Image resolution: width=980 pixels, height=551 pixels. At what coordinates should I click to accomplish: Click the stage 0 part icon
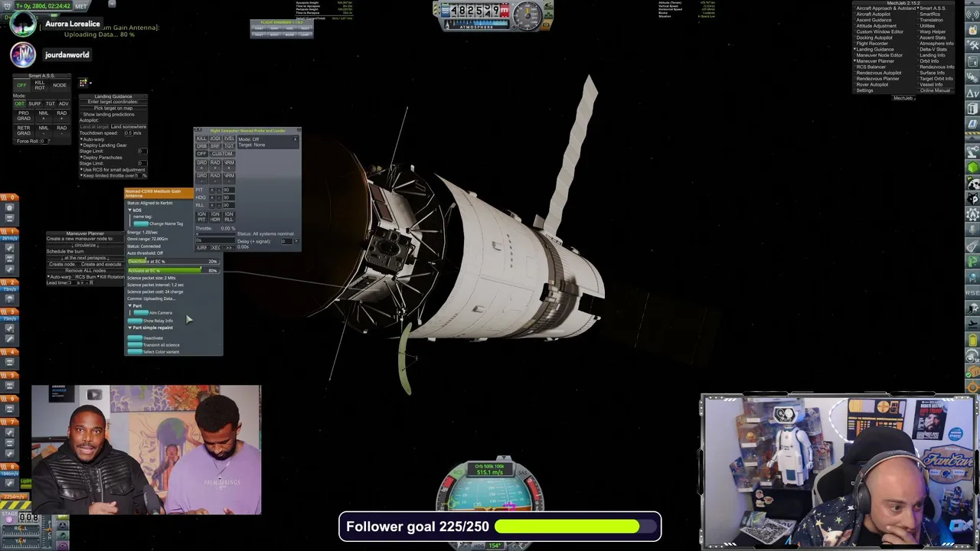pyautogui.click(x=9, y=207)
